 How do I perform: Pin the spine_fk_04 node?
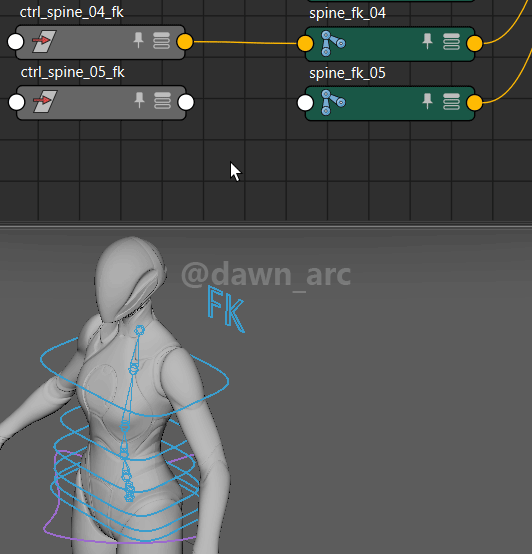(x=427, y=41)
